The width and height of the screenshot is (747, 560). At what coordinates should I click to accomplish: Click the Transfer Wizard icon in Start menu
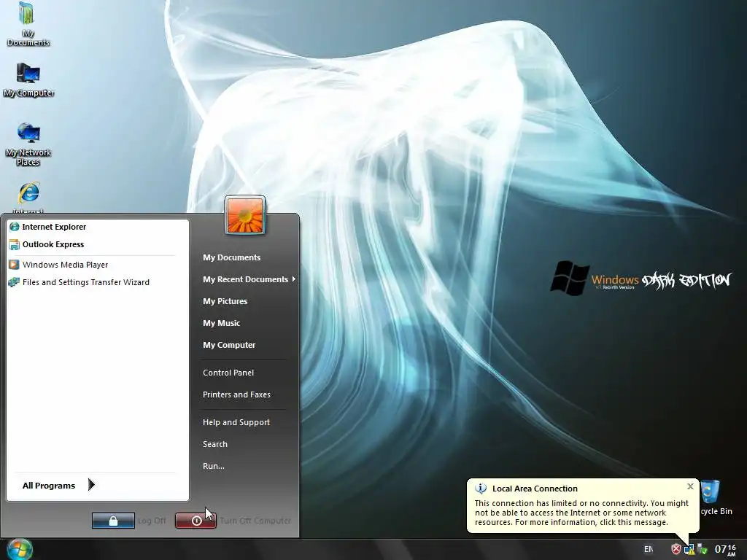click(15, 282)
